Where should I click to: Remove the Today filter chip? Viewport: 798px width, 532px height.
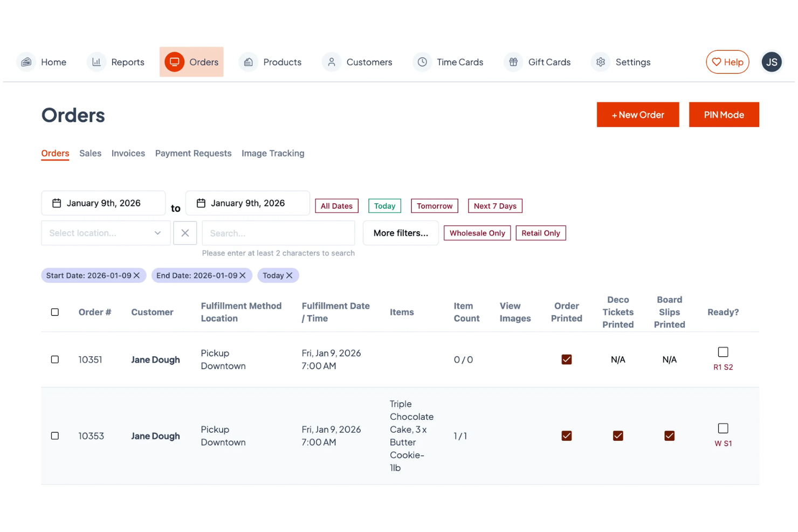tap(290, 275)
